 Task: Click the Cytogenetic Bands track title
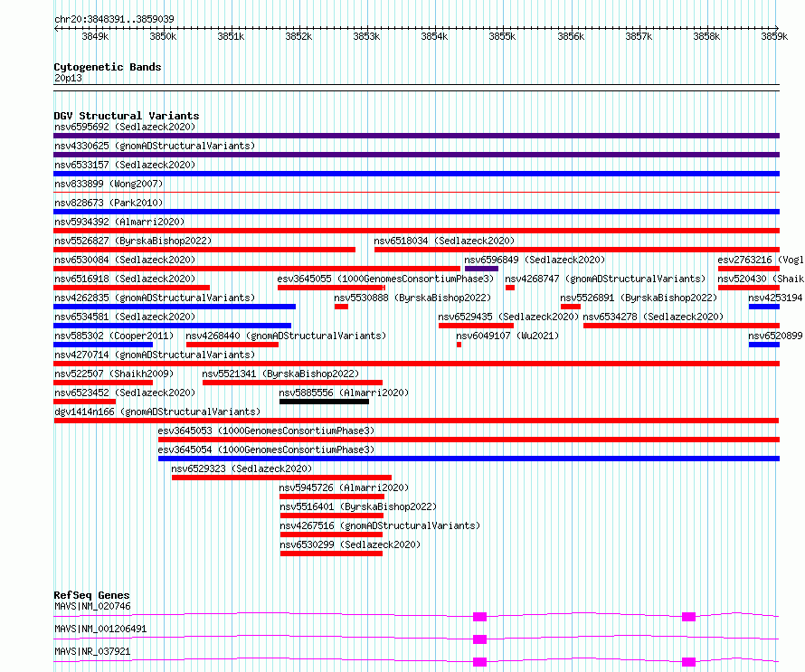coord(108,67)
